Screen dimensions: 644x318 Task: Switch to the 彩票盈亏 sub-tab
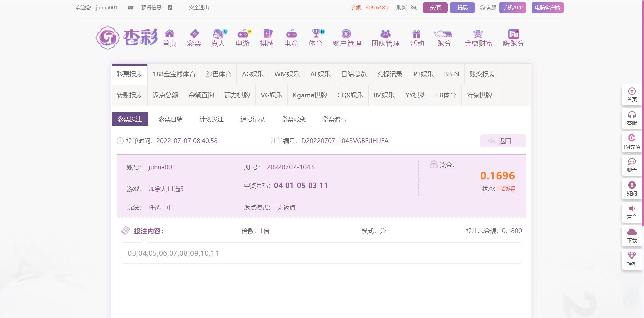click(x=334, y=119)
